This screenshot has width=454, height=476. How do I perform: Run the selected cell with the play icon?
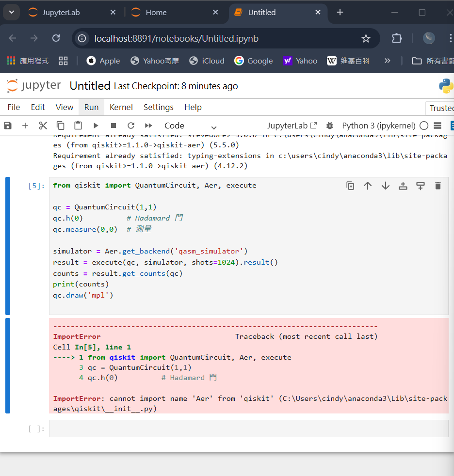[x=96, y=126]
